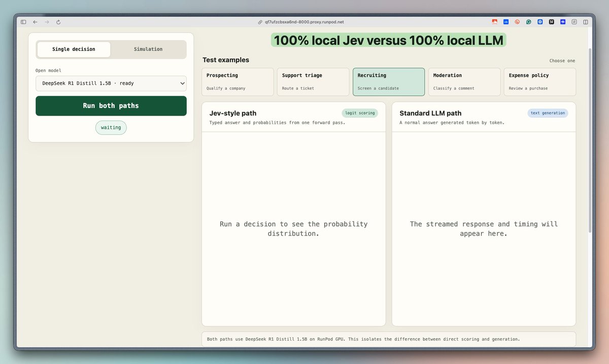Open the Open model dropdown

pyautogui.click(x=111, y=83)
